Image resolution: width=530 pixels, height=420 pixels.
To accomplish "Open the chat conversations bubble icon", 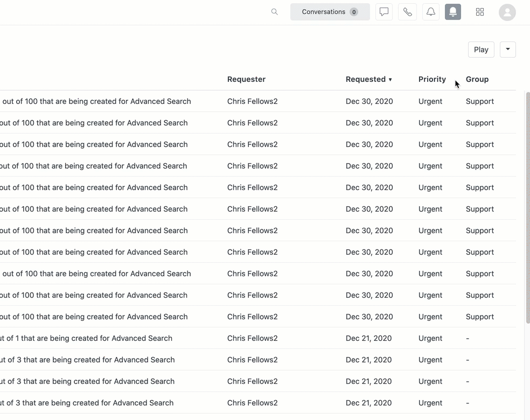I will (x=383, y=11).
